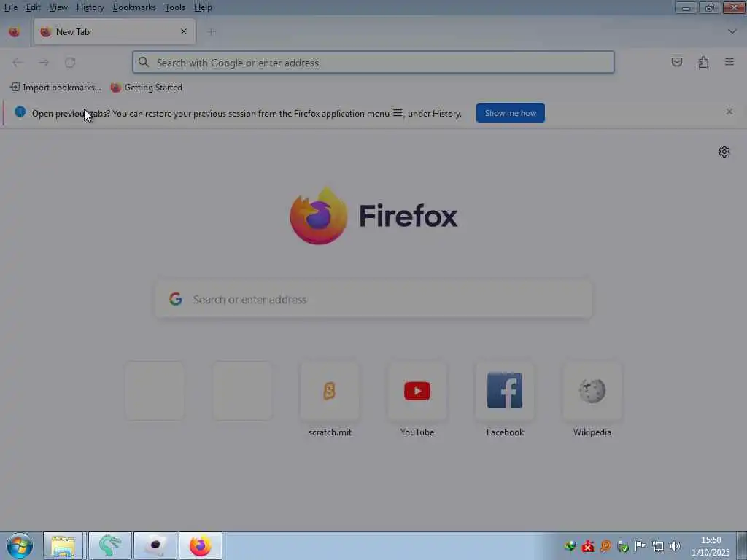The image size is (747, 560).
Task: Go forward one page
Action: pyautogui.click(x=44, y=63)
